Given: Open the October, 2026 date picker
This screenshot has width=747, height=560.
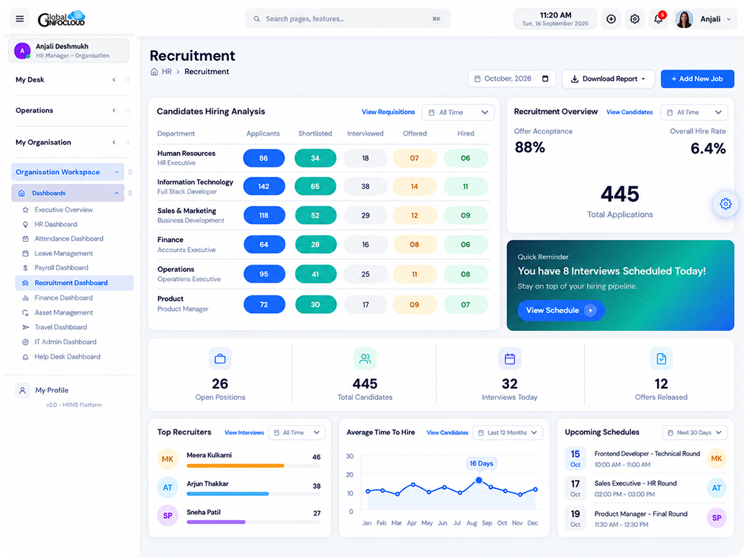Looking at the screenshot, I should pyautogui.click(x=511, y=78).
